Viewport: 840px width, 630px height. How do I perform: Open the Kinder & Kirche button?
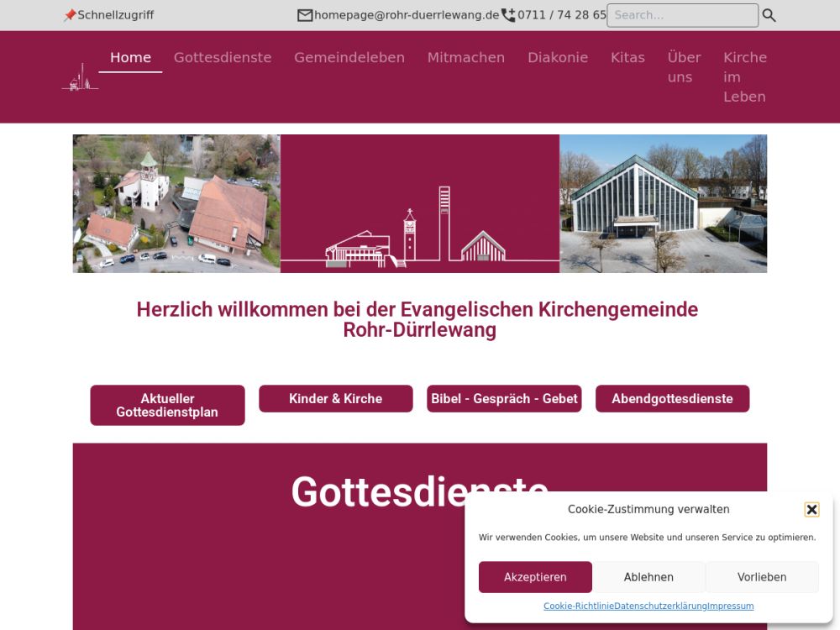(335, 399)
